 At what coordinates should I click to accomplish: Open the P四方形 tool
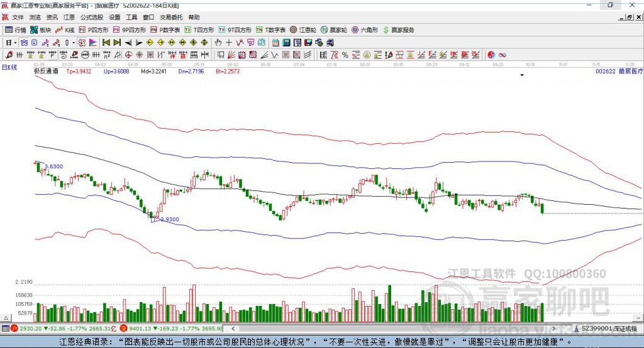[94, 30]
